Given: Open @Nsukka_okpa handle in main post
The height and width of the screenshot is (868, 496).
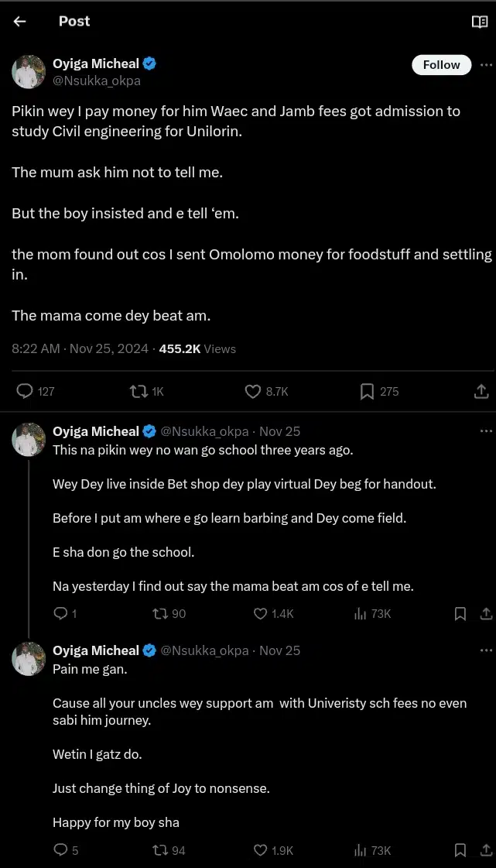Looking at the screenshot, I should (x=97, y=81).
